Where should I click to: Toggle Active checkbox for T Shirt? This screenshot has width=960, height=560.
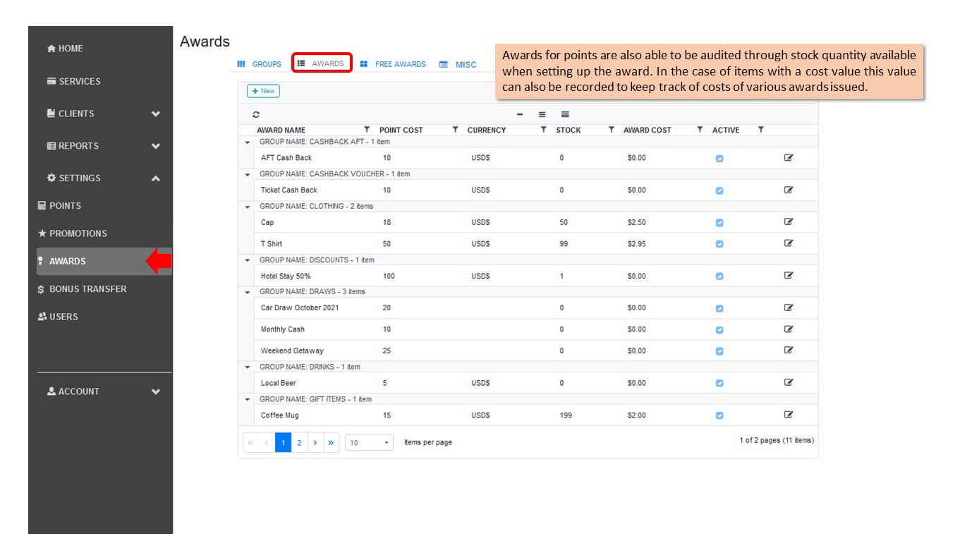pos(719,244)
